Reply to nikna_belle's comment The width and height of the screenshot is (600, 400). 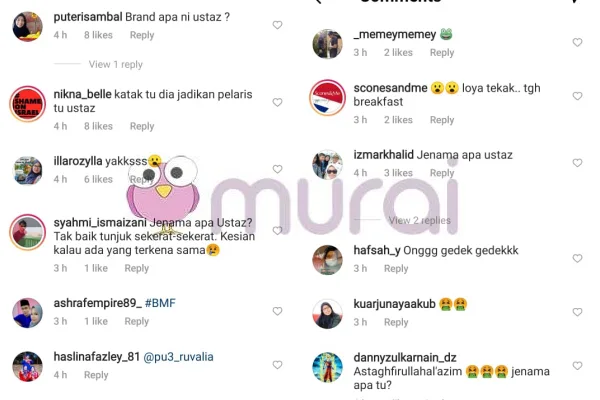[142, 126]
